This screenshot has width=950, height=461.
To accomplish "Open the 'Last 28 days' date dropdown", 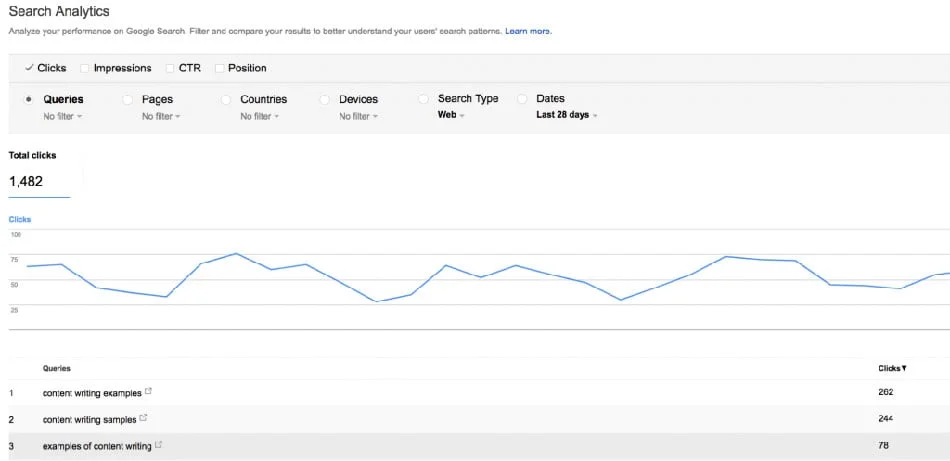I will (x=567, y=115).
